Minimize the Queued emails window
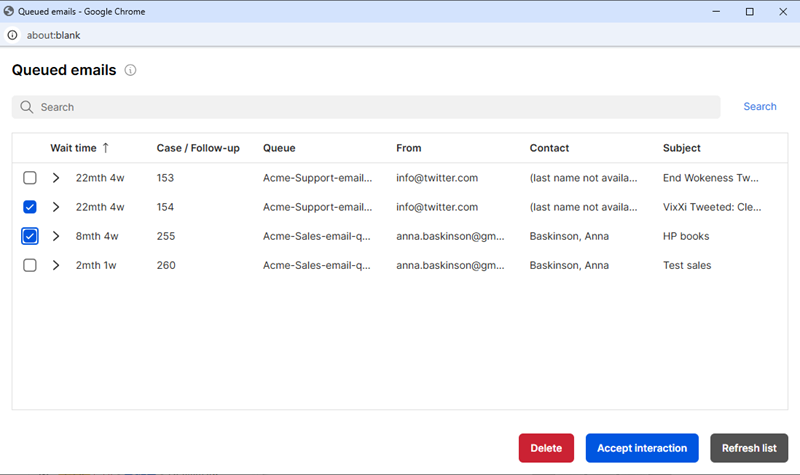The image size is (800, 475). pyautogui.click(x=714, y=11)
